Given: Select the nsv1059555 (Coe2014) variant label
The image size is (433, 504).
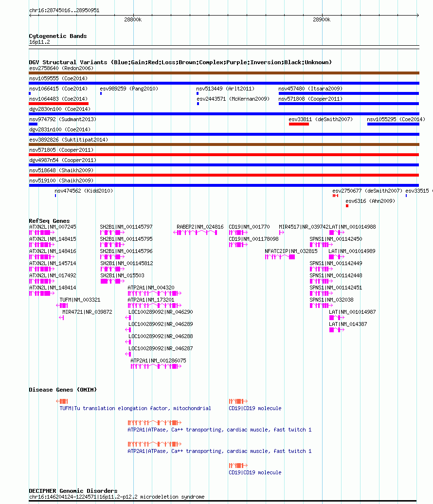Looking at the screenshot, I should pos(58,78).
